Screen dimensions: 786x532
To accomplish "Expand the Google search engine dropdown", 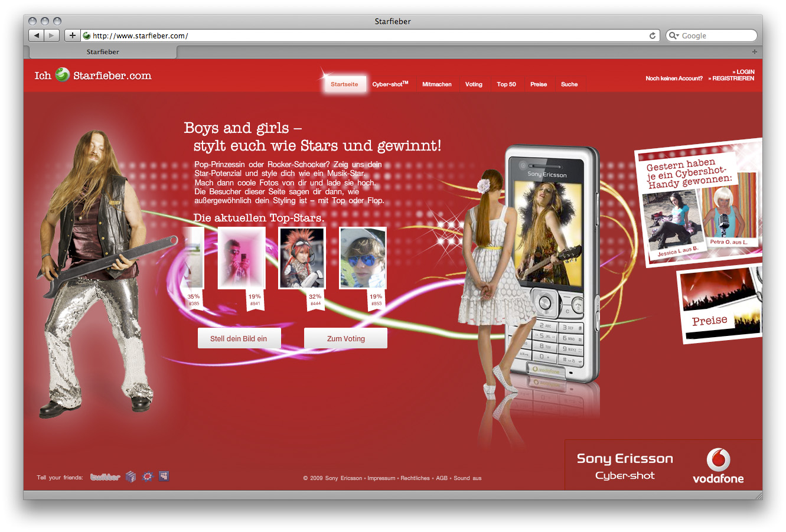I will click(673, 35).
